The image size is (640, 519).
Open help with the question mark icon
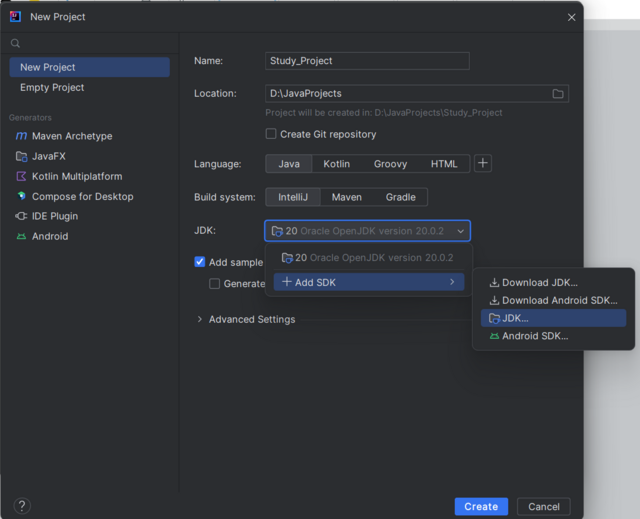(22, 506)
